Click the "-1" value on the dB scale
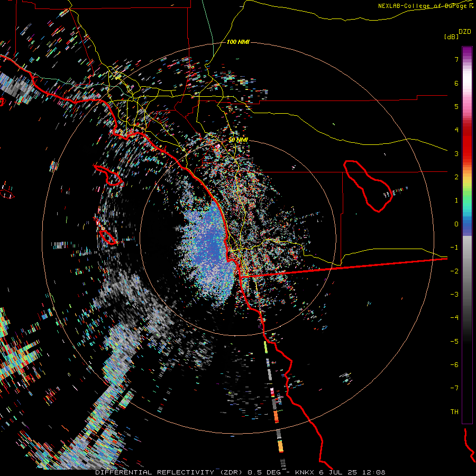Image resolution: width=476 pixels, height=476 pixels. [x=454, y=248]
